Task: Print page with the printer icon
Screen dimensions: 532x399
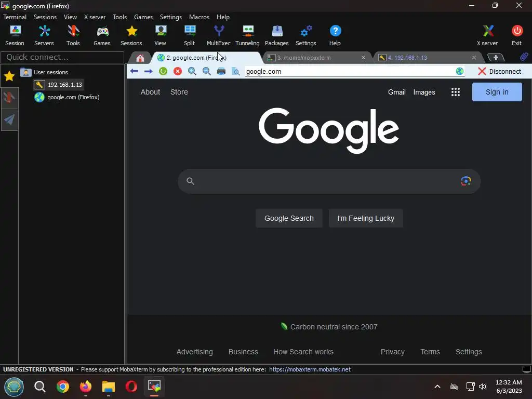Action: [221, 71]
